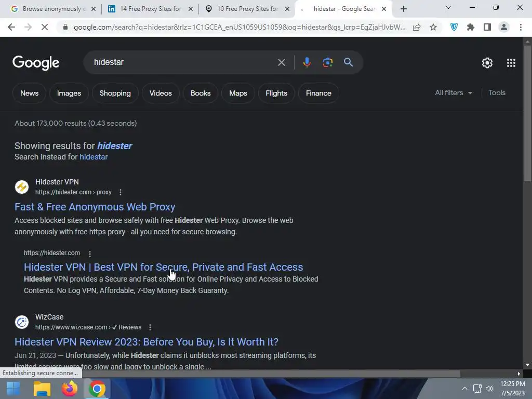
Task: Open a new browser tab
Action: pyautogui.click(x=403, y=9)
